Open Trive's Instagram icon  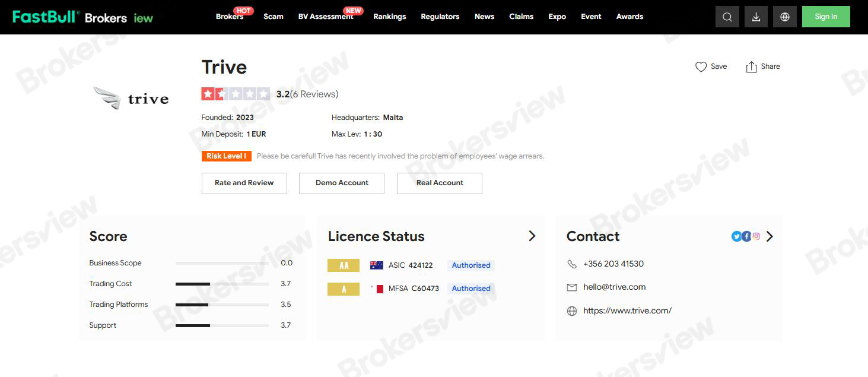click(x=756, y=236)
